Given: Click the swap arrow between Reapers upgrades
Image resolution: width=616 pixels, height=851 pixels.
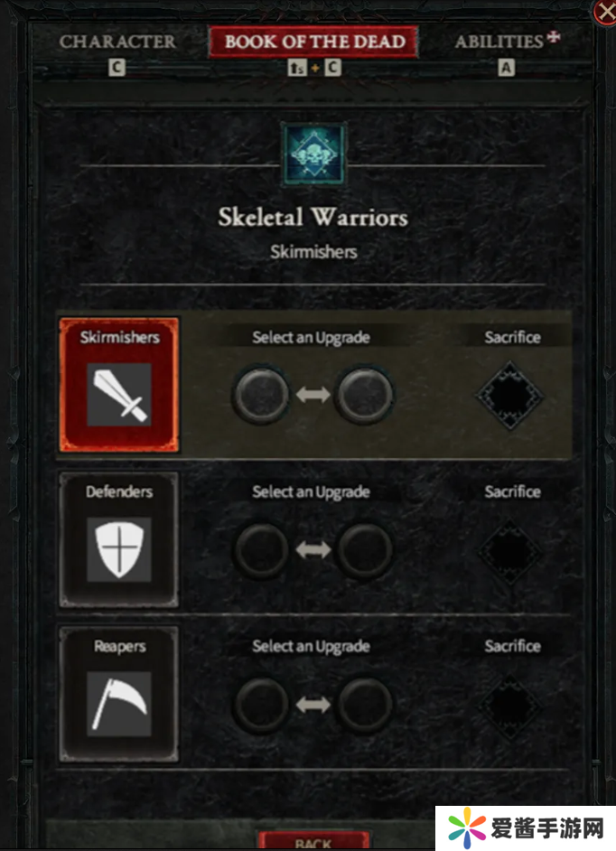Looking at the screenshot, I should pos(313,705).
